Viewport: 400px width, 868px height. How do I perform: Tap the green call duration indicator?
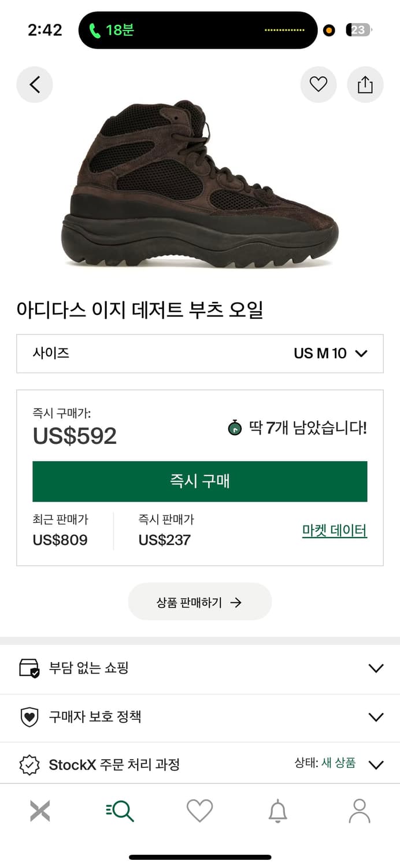tap(112, 30)
